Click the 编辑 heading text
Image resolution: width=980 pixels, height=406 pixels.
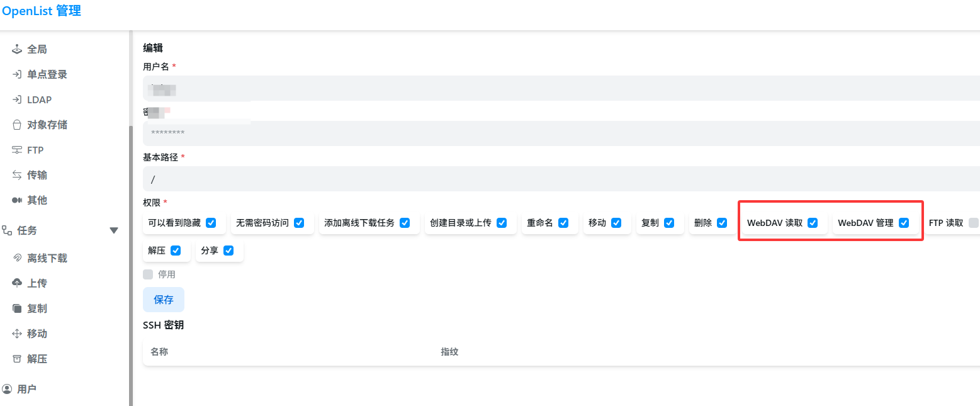click(x=153, y=48)
